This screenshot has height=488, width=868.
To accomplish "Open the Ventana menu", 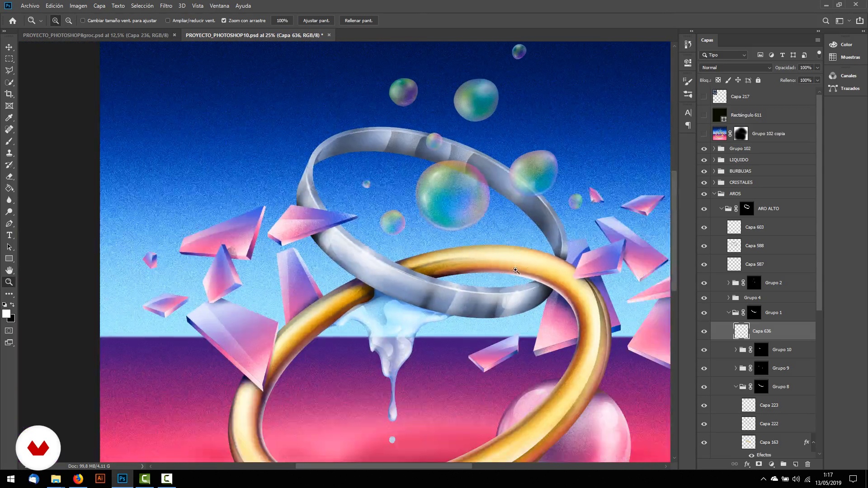I will pos(219,6).
